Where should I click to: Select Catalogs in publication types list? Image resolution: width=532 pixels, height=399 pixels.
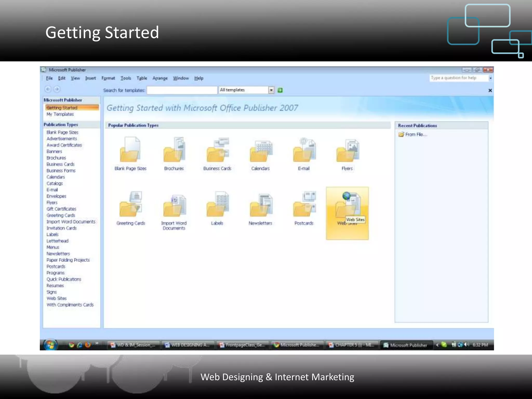(55, 183)
